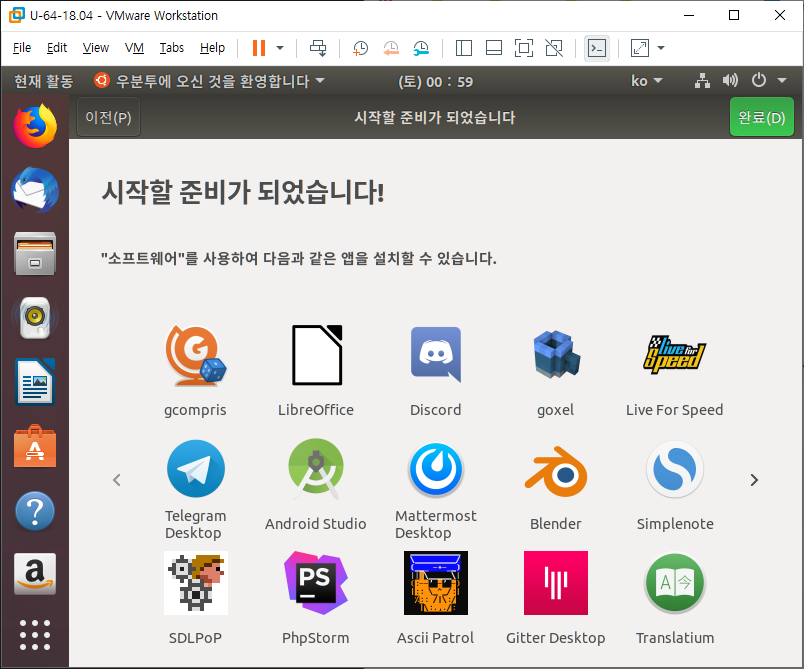Open the Ubuntu system menu arrow
Image resolution: width=804 pixels, height=669 pixels.
coord(782,80)
